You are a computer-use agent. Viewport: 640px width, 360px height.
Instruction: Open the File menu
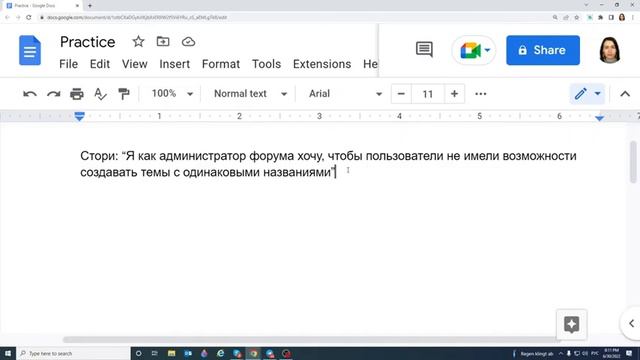tap(69, 64)
